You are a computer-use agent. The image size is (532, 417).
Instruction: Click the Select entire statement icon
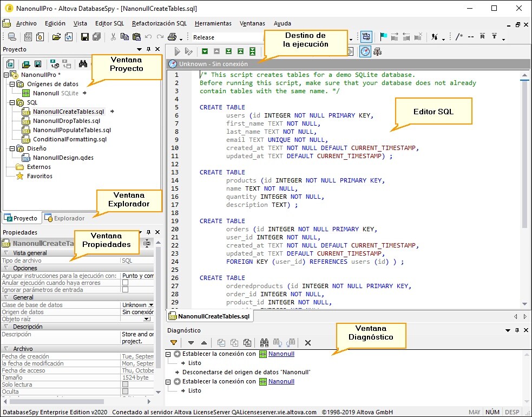(x=252, y=51)
